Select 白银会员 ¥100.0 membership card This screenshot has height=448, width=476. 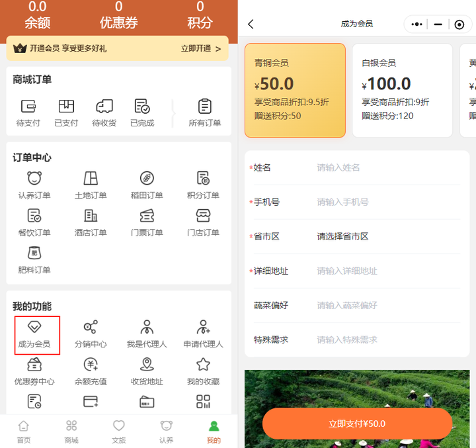click(402, 90)
